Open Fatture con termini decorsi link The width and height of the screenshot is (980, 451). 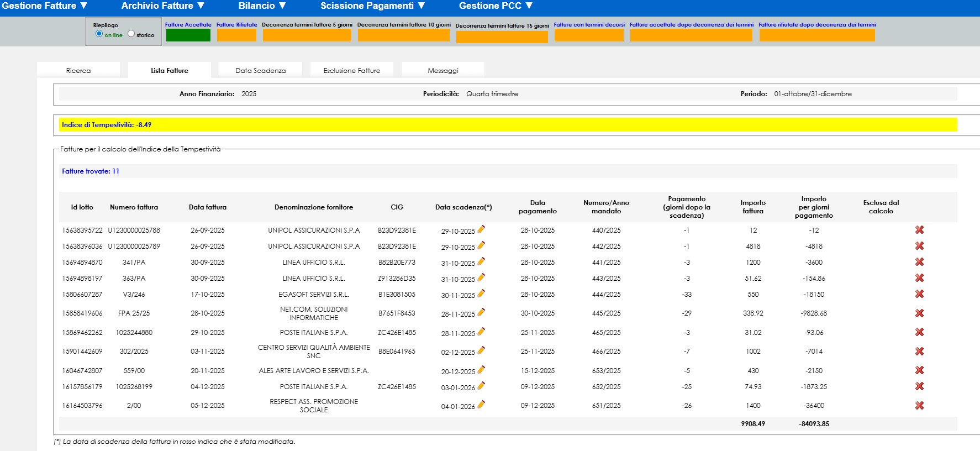(x=589, y=25)
